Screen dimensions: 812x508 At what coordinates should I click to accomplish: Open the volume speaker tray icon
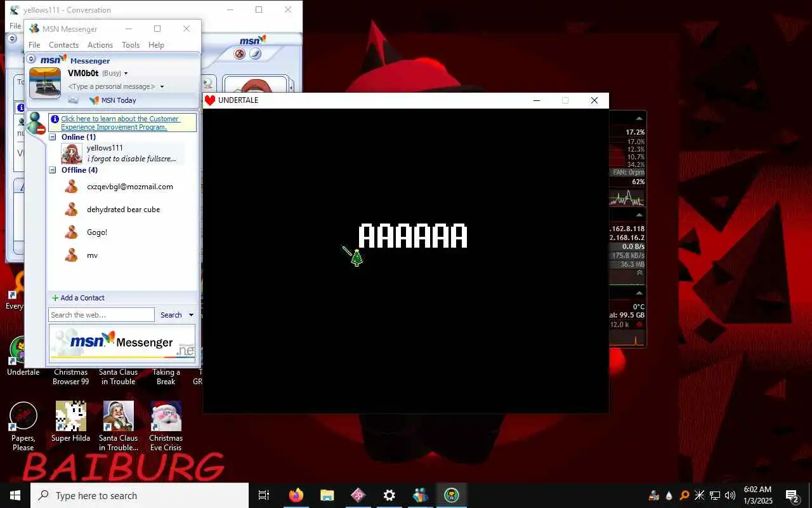pos(730,495)
